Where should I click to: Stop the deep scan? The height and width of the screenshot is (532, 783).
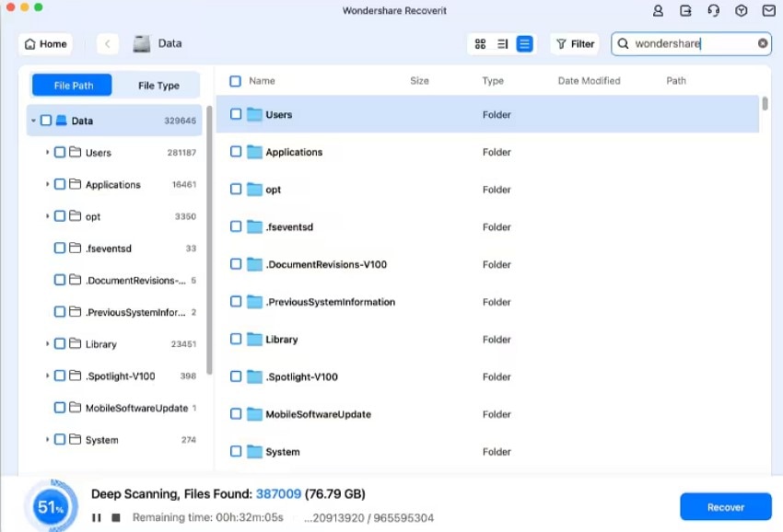(x=116, y=517)
